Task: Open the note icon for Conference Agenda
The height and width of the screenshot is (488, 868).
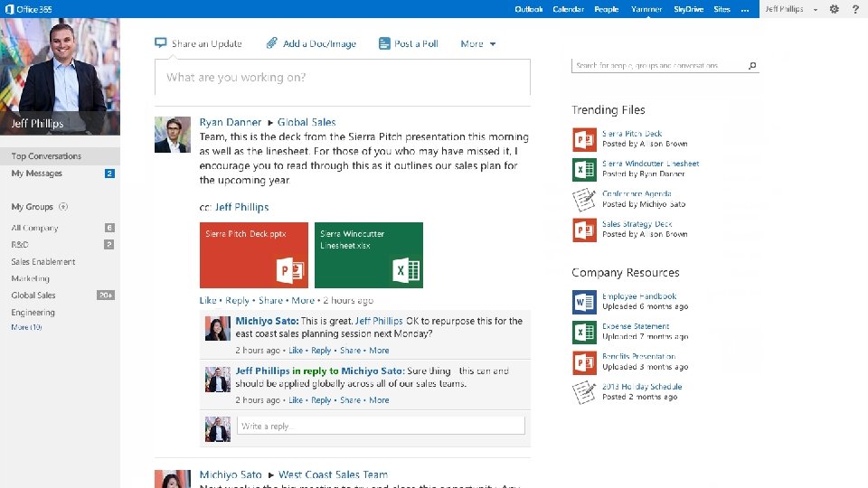Action: coord(584,200)
